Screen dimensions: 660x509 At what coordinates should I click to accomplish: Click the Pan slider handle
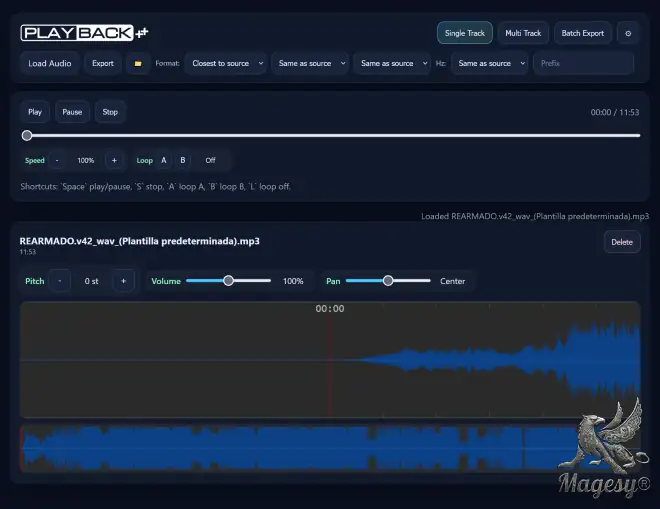point(388,281)
